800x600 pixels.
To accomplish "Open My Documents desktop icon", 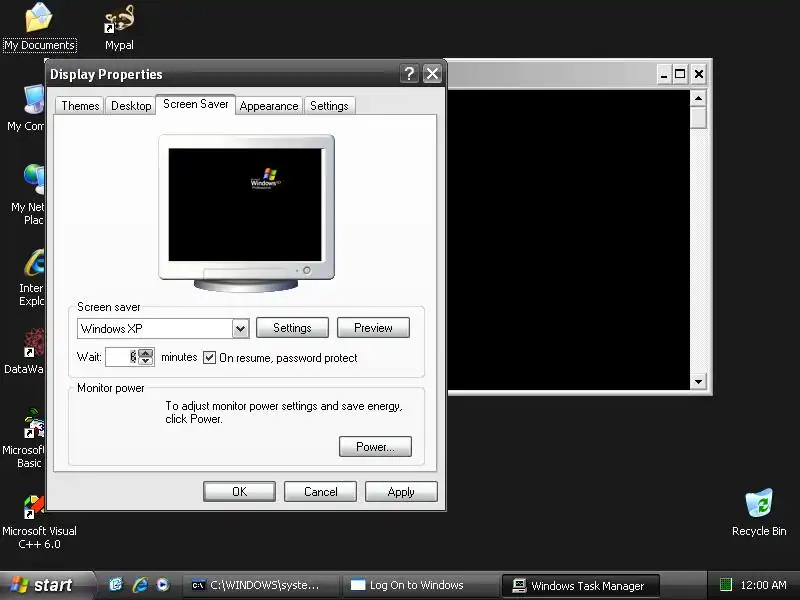I will pos(39,26).
